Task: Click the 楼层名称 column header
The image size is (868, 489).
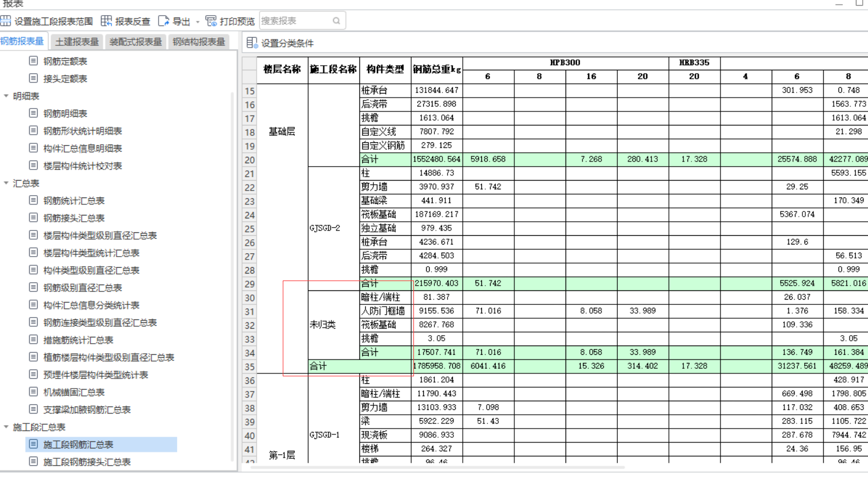Action: pos(282,70)
